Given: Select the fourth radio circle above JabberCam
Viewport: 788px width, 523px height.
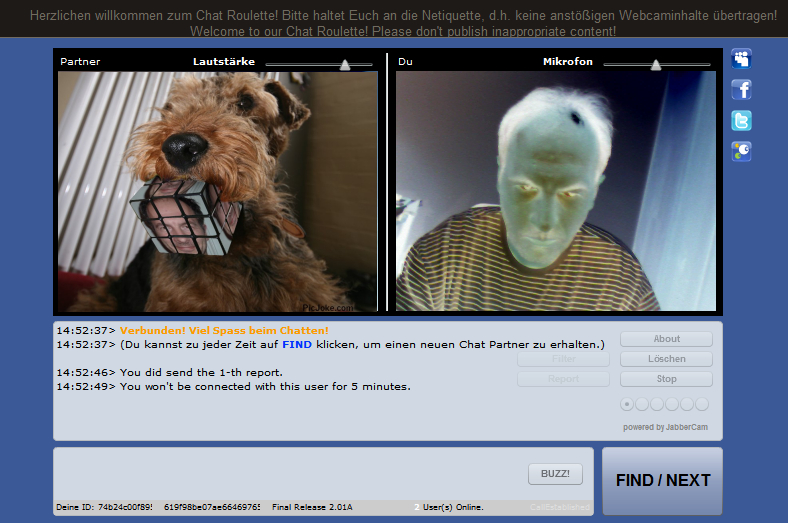Looking at the screenshot, I should click(x=672, y=404).
